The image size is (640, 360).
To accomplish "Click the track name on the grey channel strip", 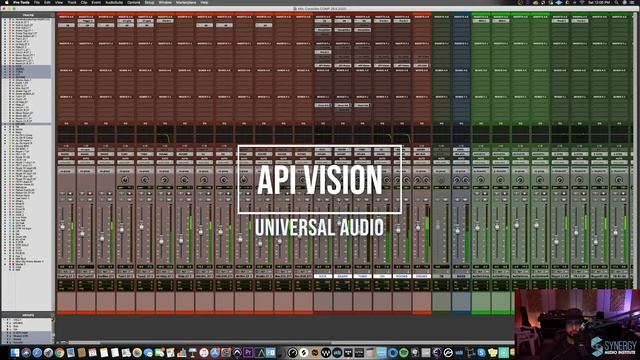I will coord(442,276).
